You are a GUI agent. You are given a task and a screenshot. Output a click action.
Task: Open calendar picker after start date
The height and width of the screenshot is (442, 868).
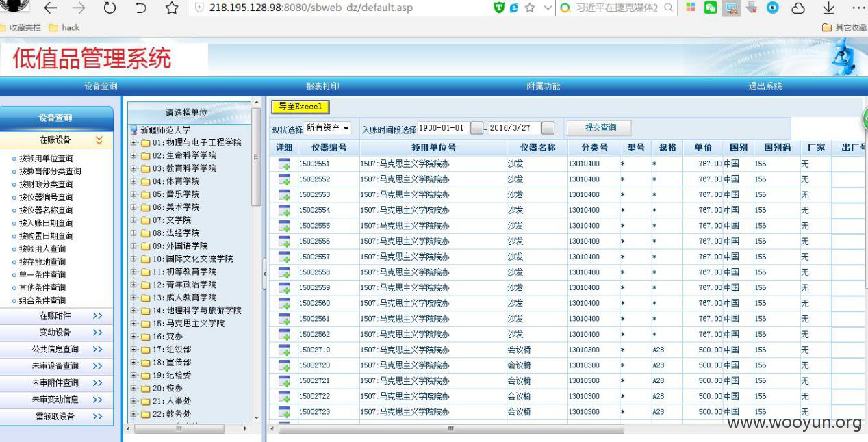pos(477,128)
